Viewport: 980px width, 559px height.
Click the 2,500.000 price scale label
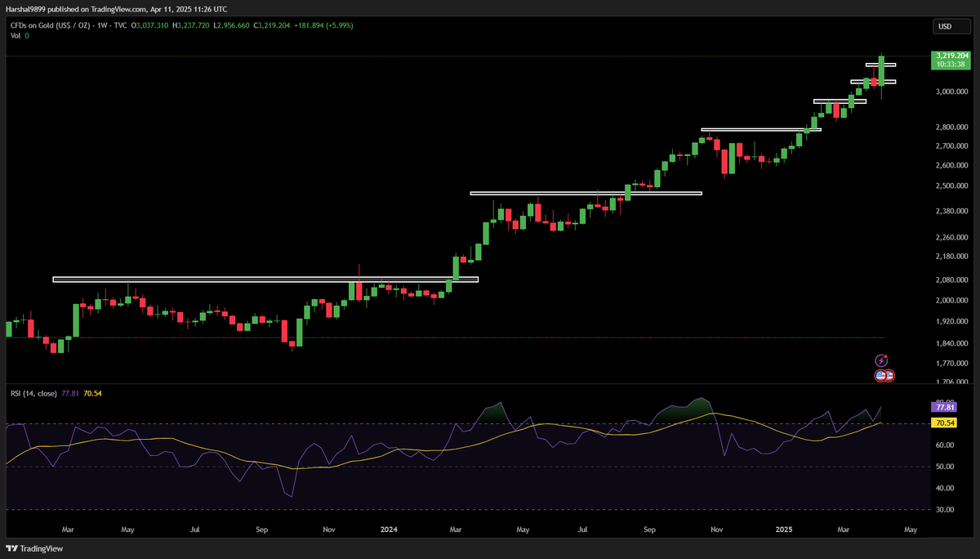tap(951, 186)
